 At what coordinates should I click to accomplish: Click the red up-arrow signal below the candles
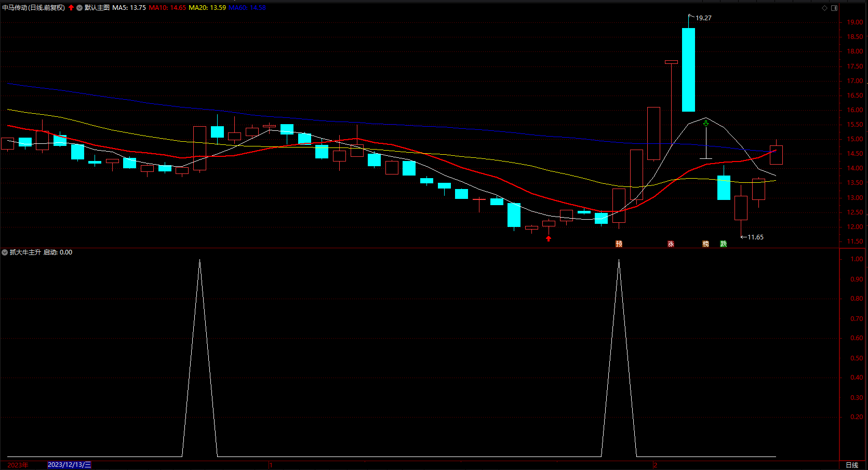pos(549,238)
